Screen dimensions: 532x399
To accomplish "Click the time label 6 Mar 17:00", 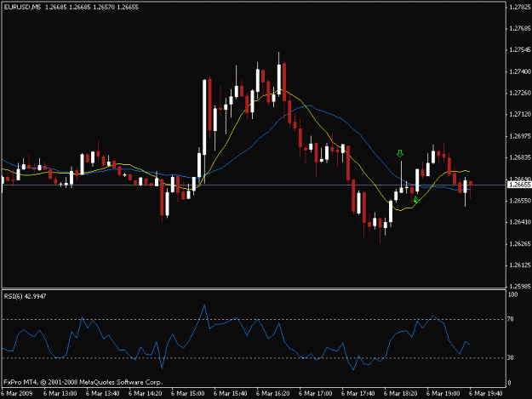I will click(316, 394).
